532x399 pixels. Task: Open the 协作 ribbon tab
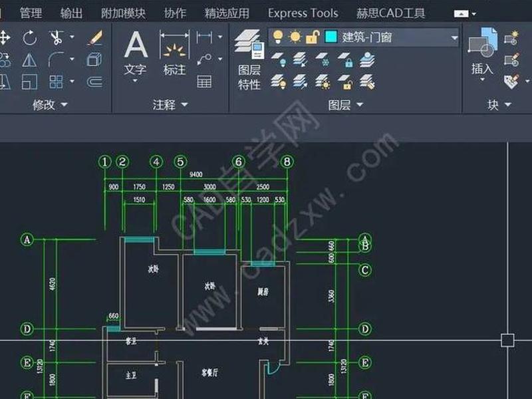click(175, 13)
